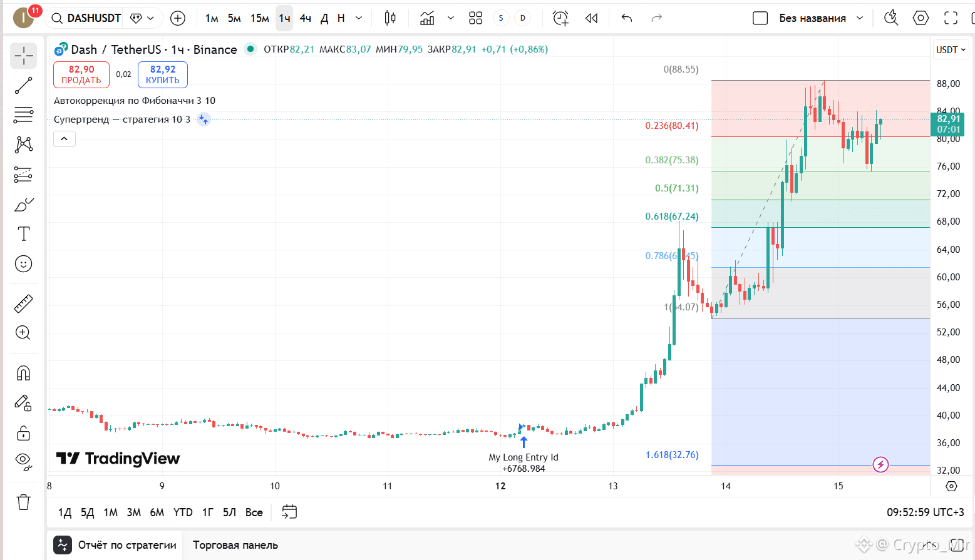This screenshot has height=560, width=975.
Task: Show all data with Все range
Action: [x=254, y=512]
